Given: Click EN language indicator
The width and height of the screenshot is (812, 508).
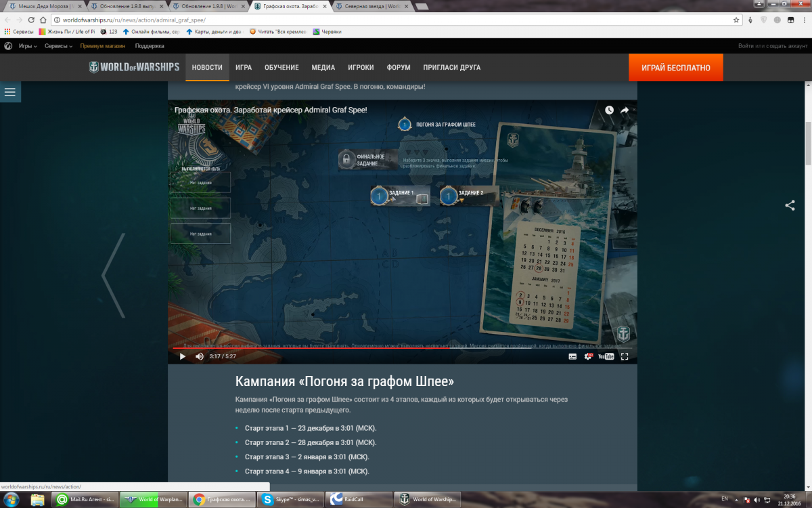Looking at the screenshot, I should point(725,499).
